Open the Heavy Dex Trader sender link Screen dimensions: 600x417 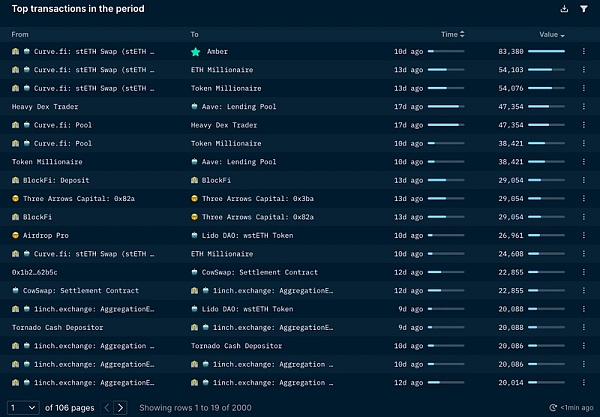pos(44,106)
